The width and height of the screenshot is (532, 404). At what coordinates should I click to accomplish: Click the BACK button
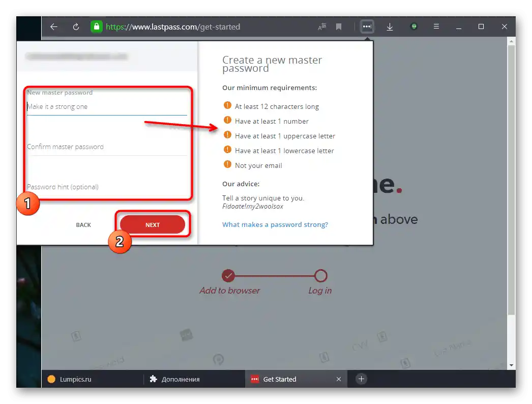[83, 225]
